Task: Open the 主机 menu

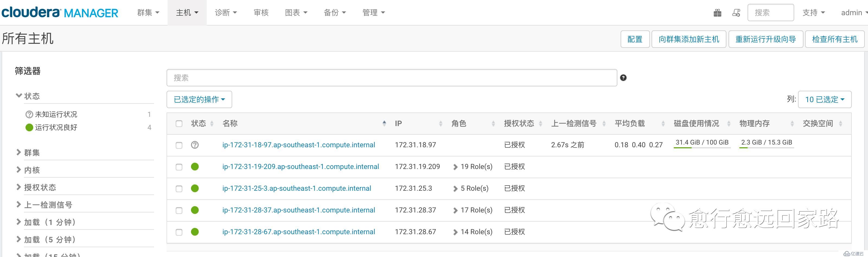Action: coord(187,12)
